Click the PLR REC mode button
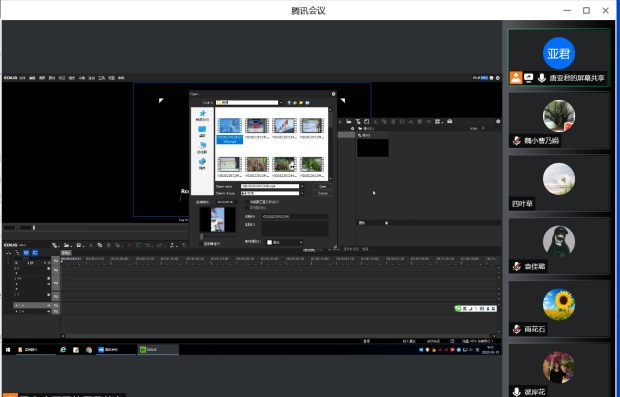 pyautogui.click(x=480, y=78)
